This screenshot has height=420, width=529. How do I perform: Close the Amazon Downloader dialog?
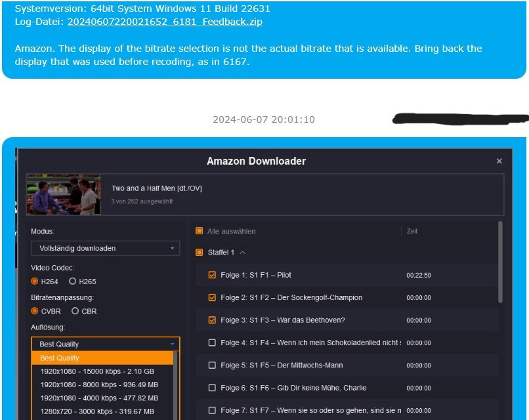coord(499,161)
